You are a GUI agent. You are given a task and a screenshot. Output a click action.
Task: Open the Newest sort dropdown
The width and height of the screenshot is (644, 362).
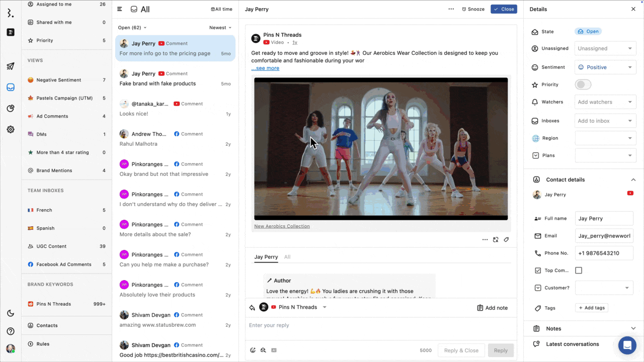click(x=220, y=27)
